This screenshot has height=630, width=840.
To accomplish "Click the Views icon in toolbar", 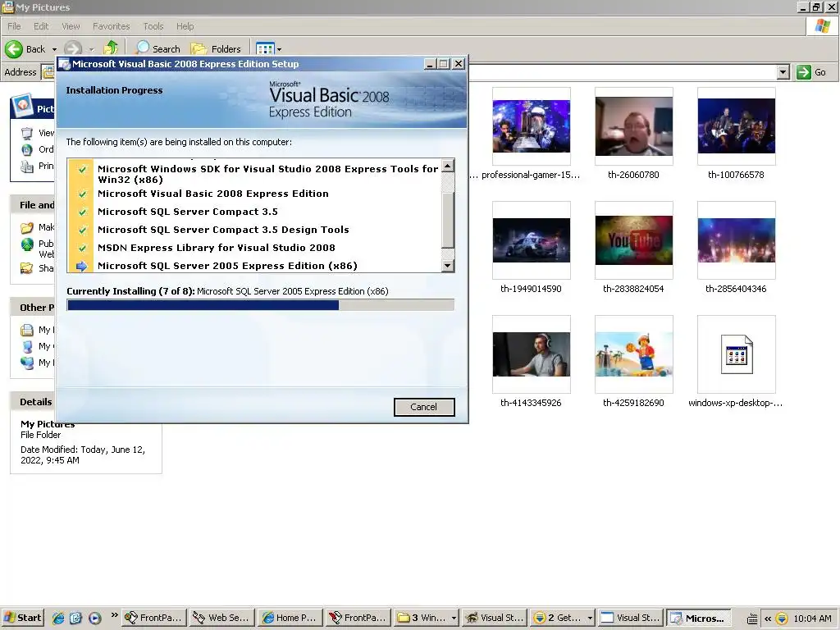I will pos(265,48).
